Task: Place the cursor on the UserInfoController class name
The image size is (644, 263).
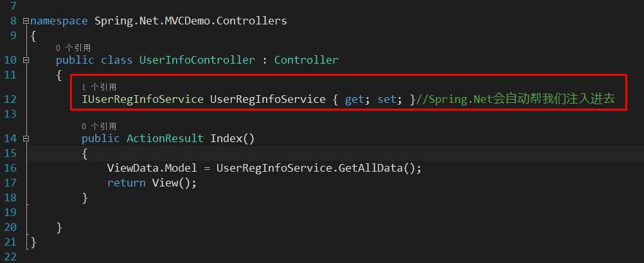Action: (x=197, y=60)
